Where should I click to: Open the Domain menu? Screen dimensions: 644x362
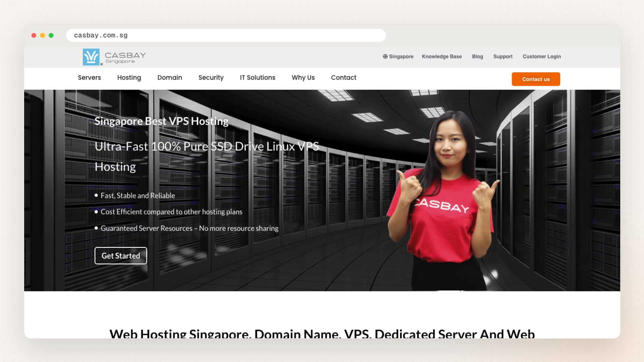click(169, 78)
